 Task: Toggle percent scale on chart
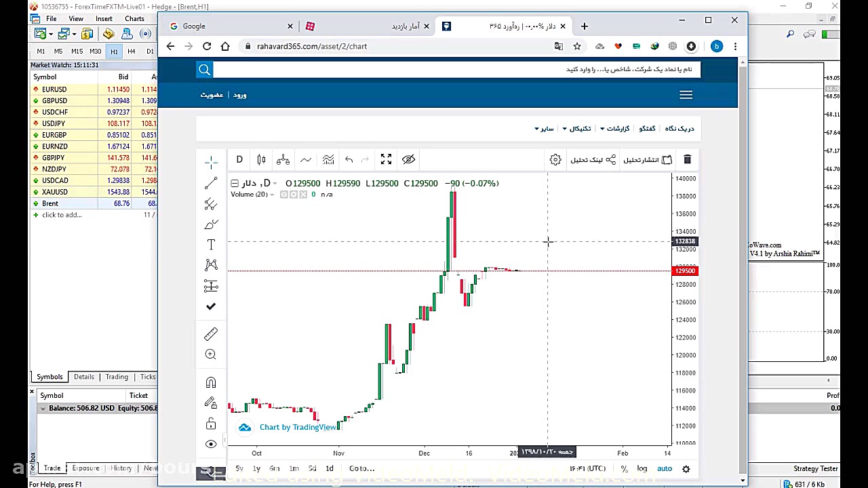(624, 468)
